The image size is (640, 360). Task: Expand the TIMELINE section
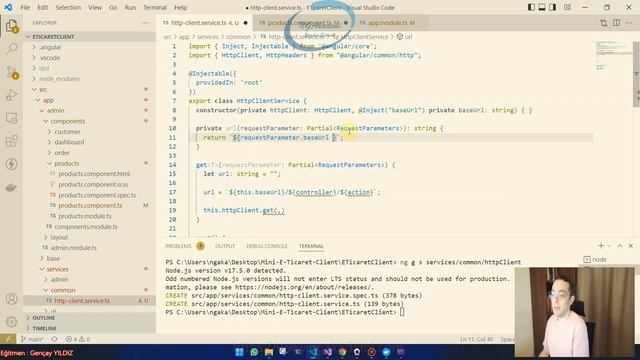(x=89, y=328)
